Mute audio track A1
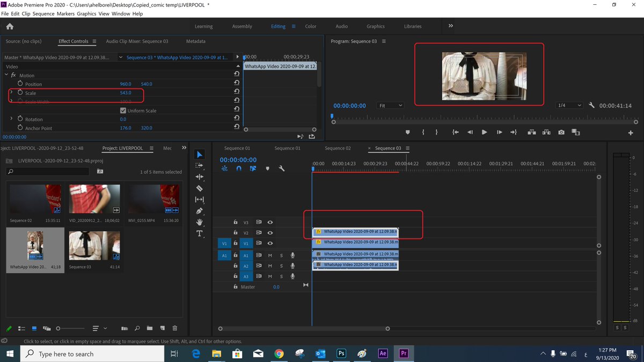Screen dimensions: 644x362 pos(270,255)
